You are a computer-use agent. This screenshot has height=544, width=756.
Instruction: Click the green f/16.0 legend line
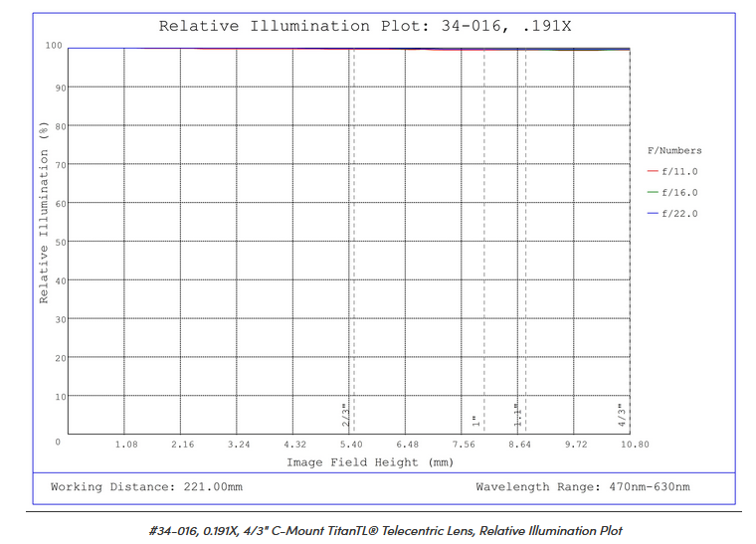(653, 193)
